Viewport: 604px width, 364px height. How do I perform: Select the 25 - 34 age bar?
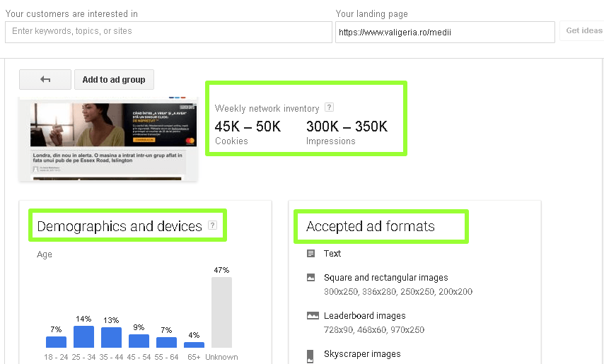tap(83, 336)
